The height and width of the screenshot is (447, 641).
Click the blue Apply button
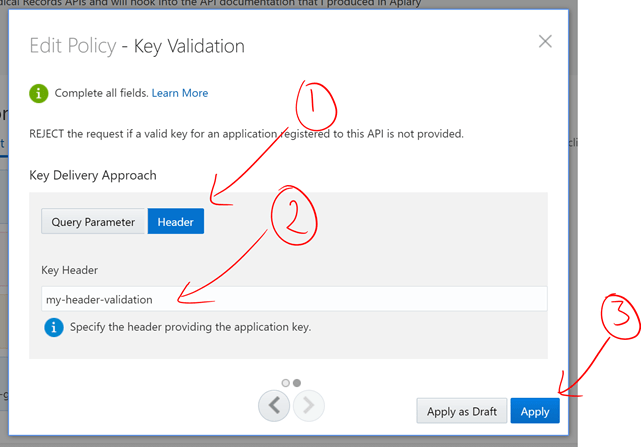[x=534, y=411]
